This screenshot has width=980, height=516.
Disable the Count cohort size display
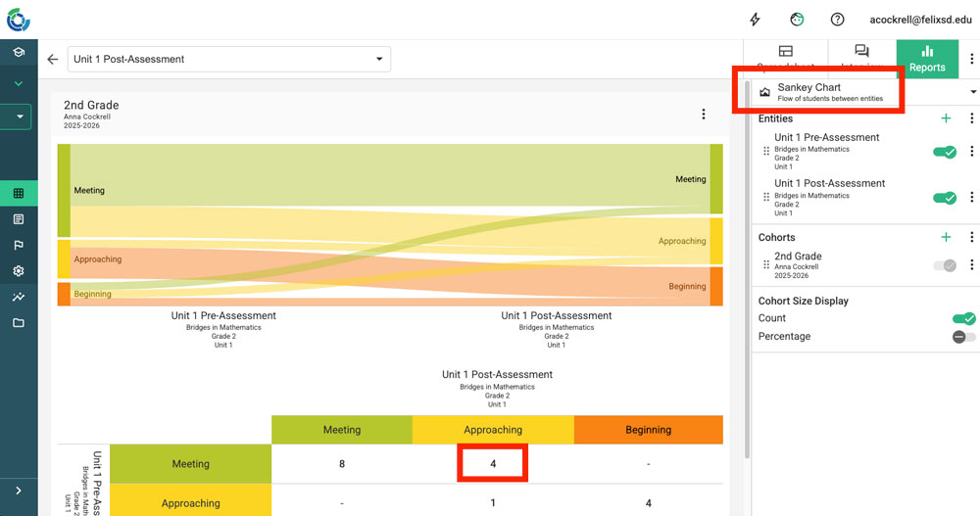pyautogui.click(x=964, y=318)
